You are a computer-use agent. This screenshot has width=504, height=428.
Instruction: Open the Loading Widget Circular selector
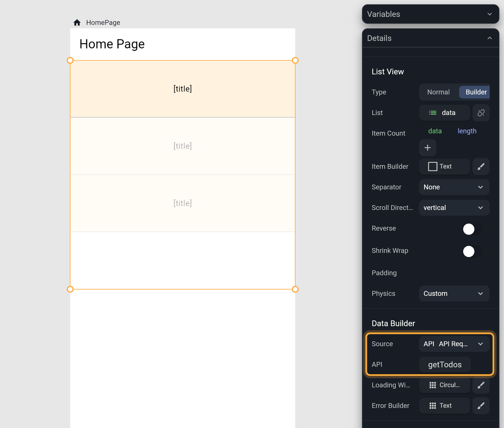444,385
